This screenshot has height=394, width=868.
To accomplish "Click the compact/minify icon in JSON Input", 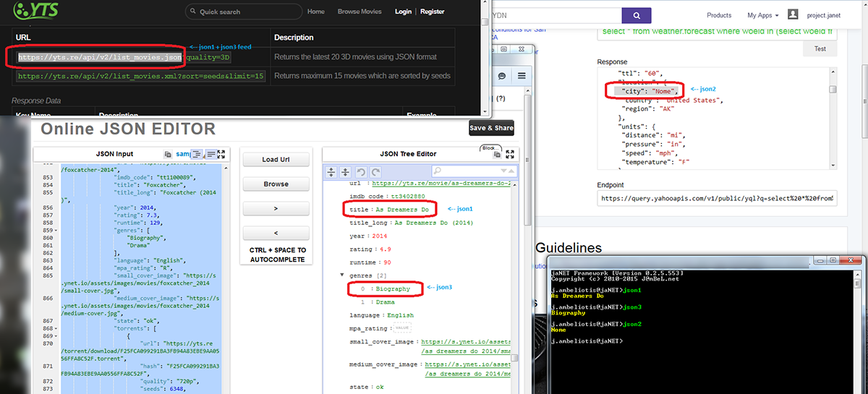I will [210, 154].
